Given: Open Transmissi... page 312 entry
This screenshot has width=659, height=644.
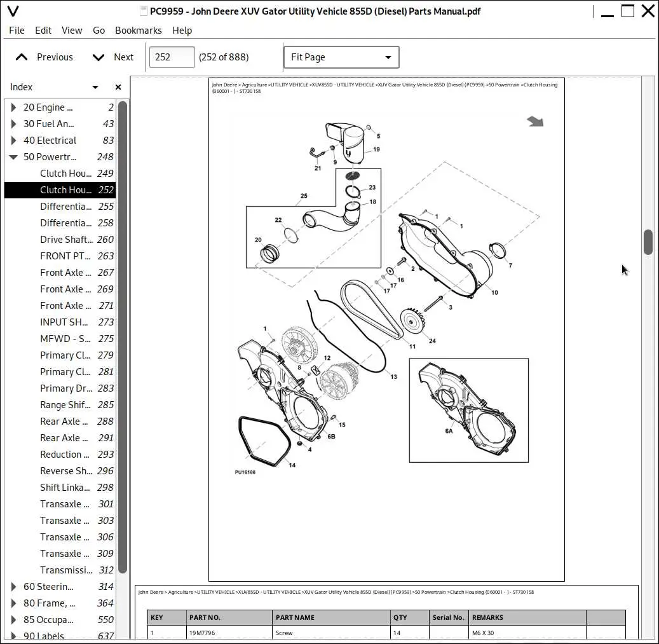Looking at the screenshot, I should [x=60, y=570].
